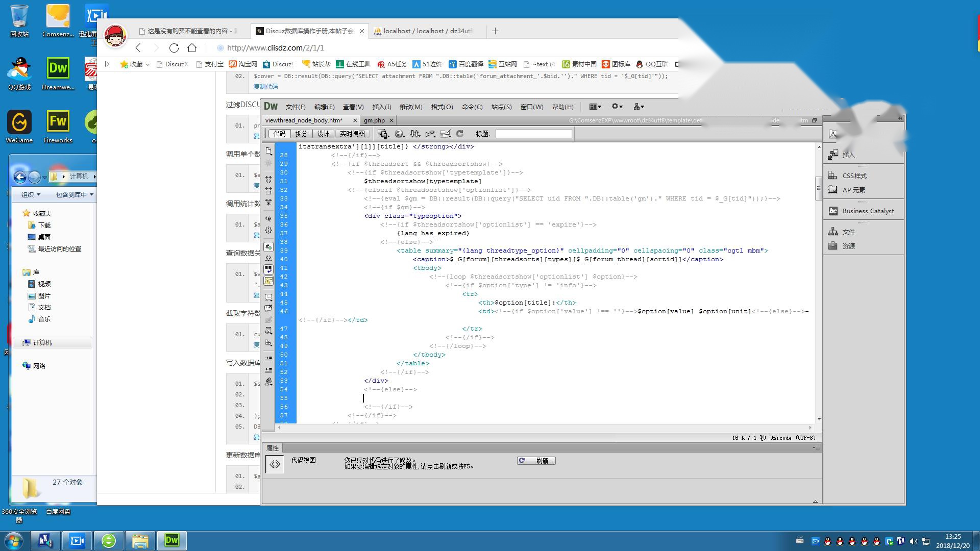
Task: Click the Code View icon in toolbar
Action: click(281, 133)
